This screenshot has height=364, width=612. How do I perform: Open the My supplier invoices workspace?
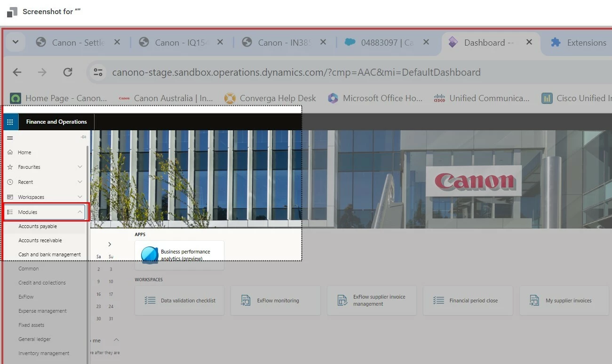click(564, 301)
